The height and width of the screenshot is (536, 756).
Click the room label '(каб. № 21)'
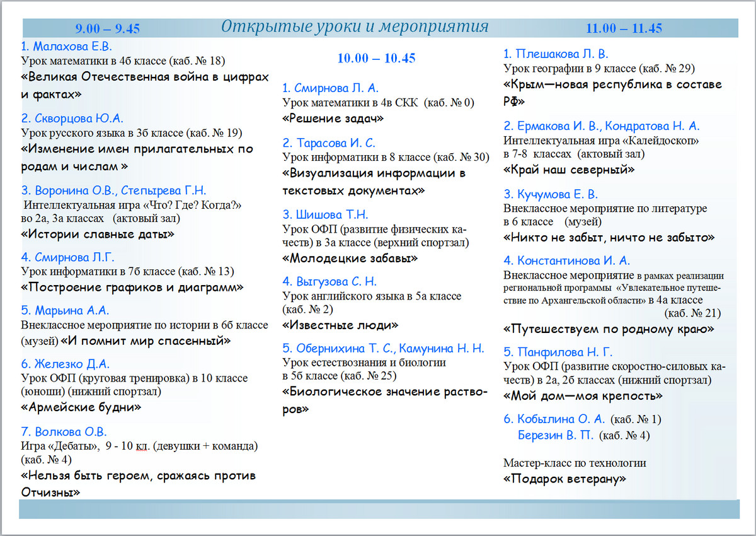692,313
